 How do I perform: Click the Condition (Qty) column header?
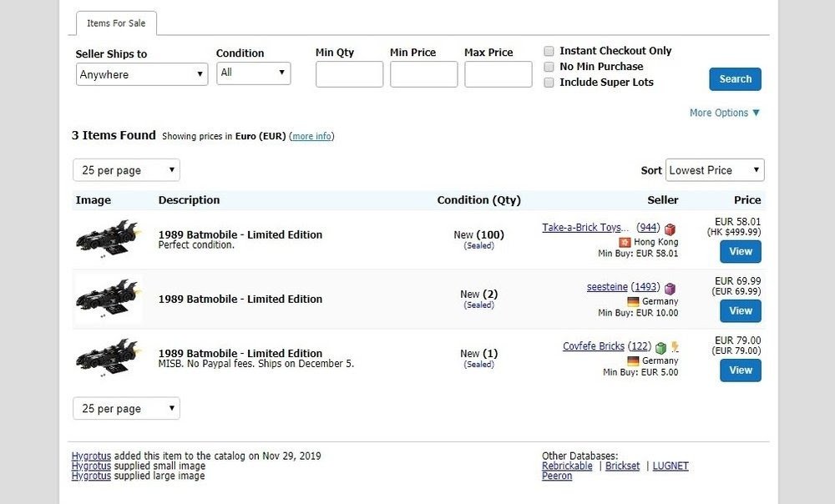(478, 200)
